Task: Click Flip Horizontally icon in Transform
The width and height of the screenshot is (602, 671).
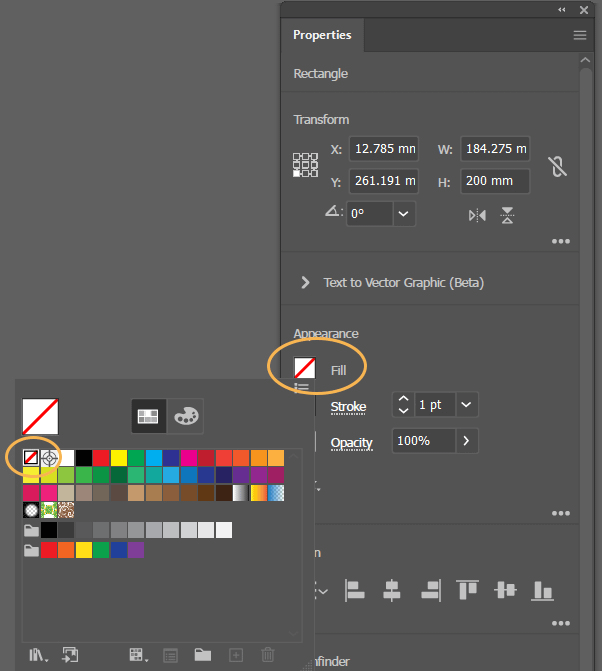Action: (478, 215)
